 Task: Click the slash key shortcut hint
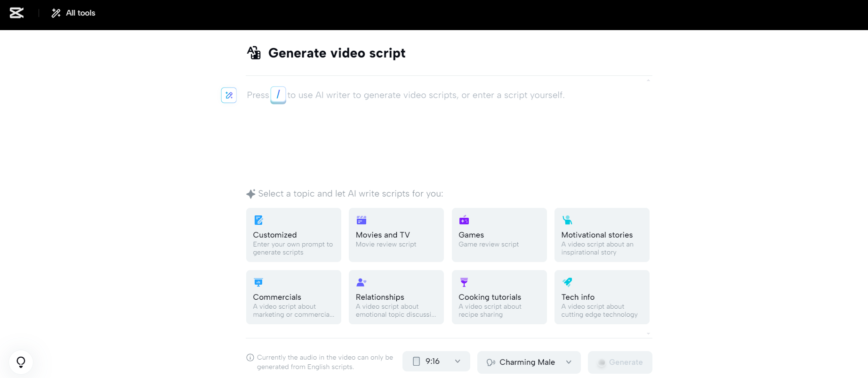[278, 95]
